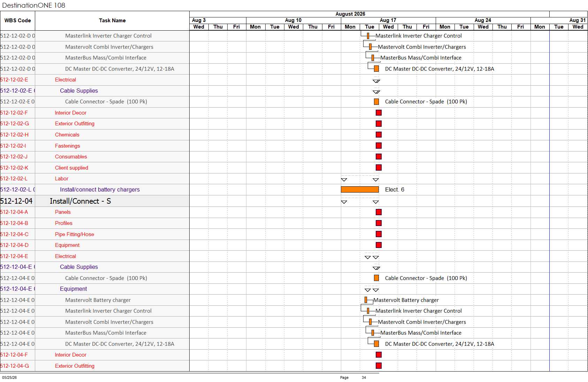Select the red Interior Decor milestone for 512-12-02-F
The image size is (588, 382).
379,112
